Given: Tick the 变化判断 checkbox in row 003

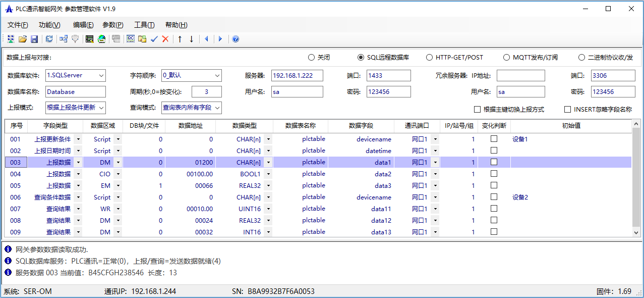Looking at the screenshot, I should (494, 162).
